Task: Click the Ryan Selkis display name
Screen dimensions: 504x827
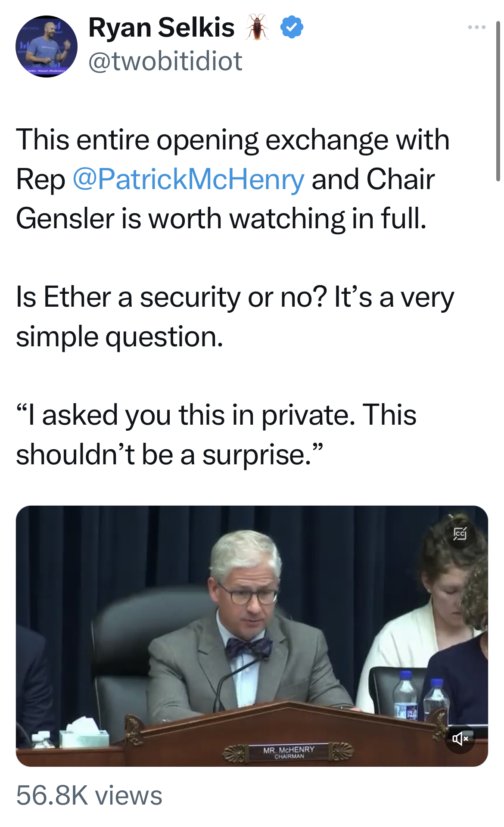Action: point(162,28)
